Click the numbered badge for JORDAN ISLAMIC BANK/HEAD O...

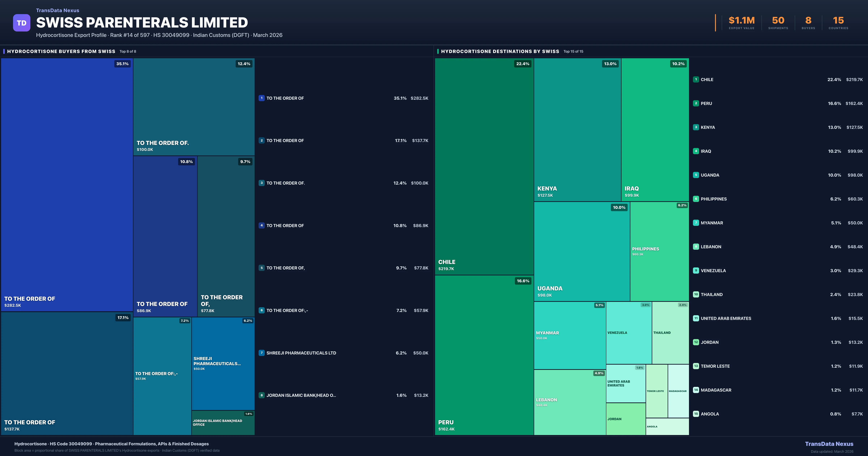[262, 395]
